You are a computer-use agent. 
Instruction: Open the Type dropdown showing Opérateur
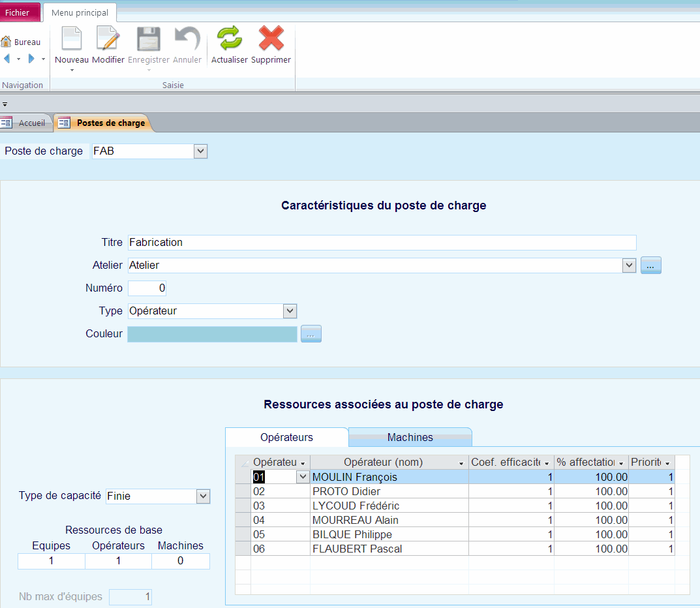pyautogui.click(x=289, y=311)
